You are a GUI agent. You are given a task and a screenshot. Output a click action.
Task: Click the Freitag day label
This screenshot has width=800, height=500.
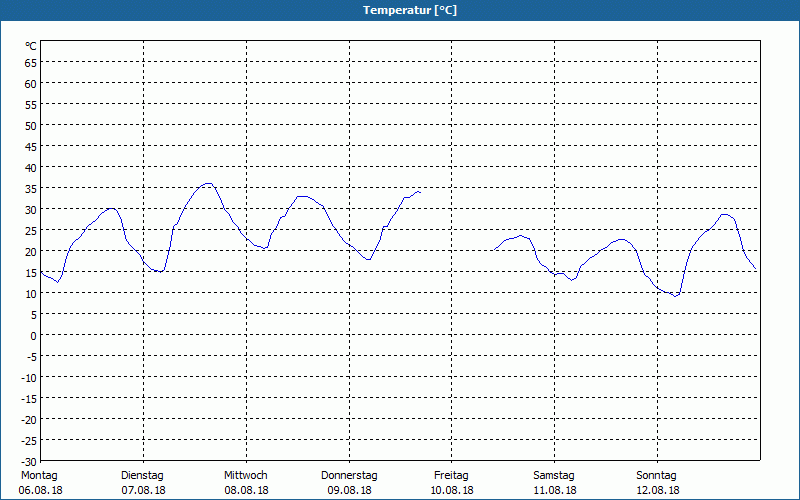pyautogui.click(x=452, y=476)
